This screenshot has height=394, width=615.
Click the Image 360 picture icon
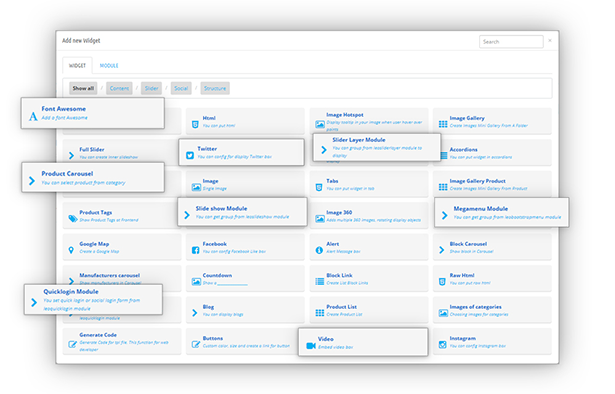pyautogui.click(x=320, y=218)
